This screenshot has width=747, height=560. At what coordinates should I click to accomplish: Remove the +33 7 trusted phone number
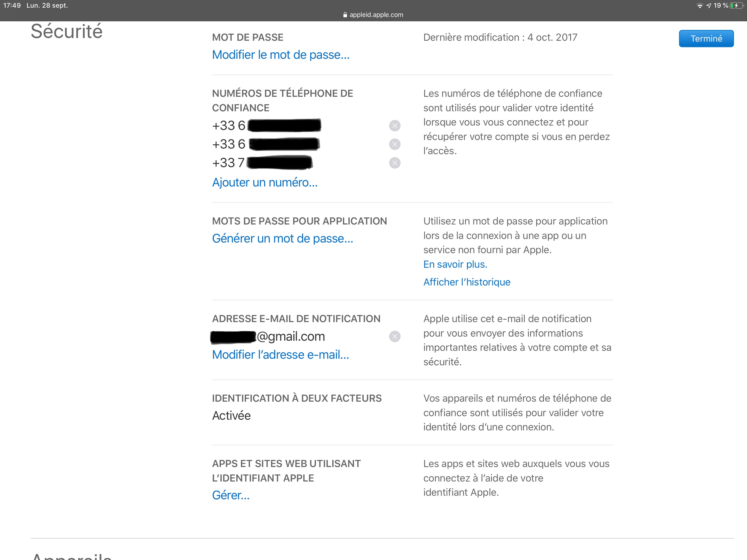tap(395, 163)
